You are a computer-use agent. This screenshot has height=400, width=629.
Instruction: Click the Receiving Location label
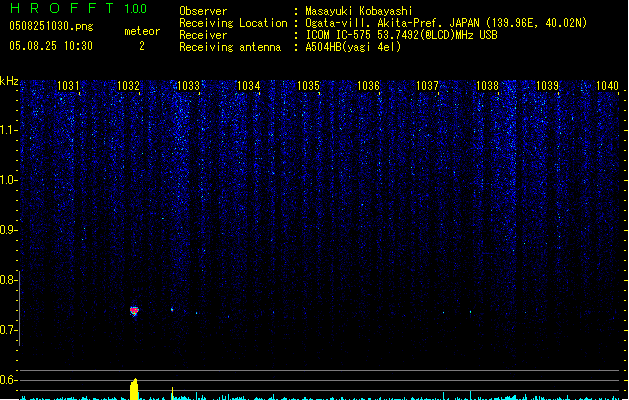(233, 23)
